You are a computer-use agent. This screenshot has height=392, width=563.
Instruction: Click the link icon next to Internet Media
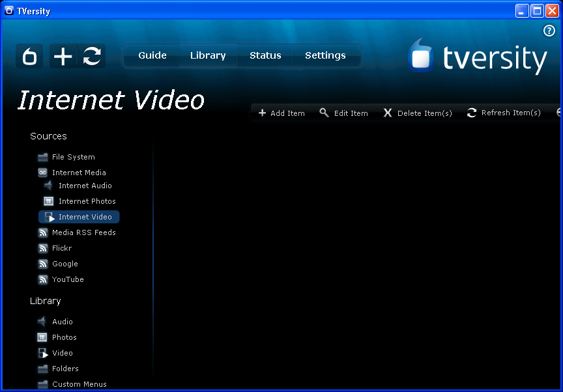coord(43,173)
